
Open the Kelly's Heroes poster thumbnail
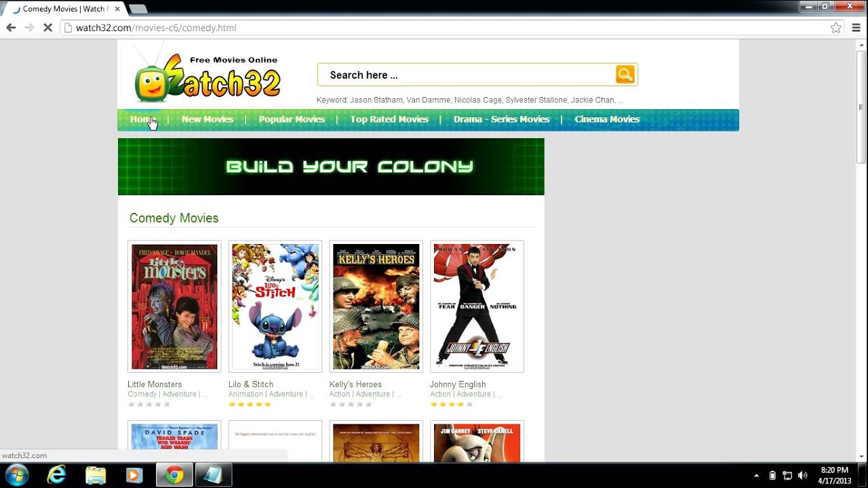tap(376, 306)
